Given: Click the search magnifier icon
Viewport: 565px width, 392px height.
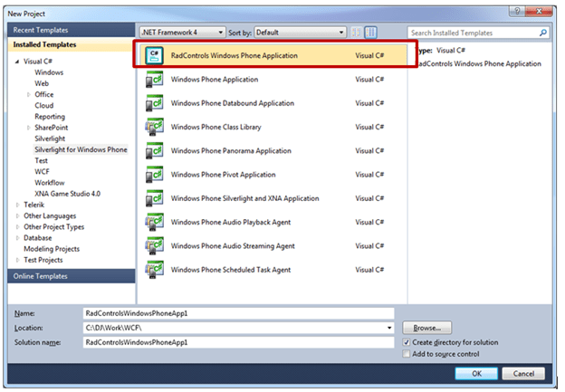Looking at the screenshot, I should pyautogui.click(x=543, y=33).
